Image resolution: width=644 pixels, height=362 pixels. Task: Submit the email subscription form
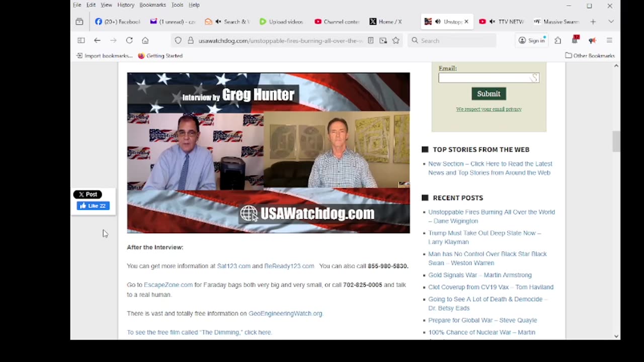click(489, 94)
